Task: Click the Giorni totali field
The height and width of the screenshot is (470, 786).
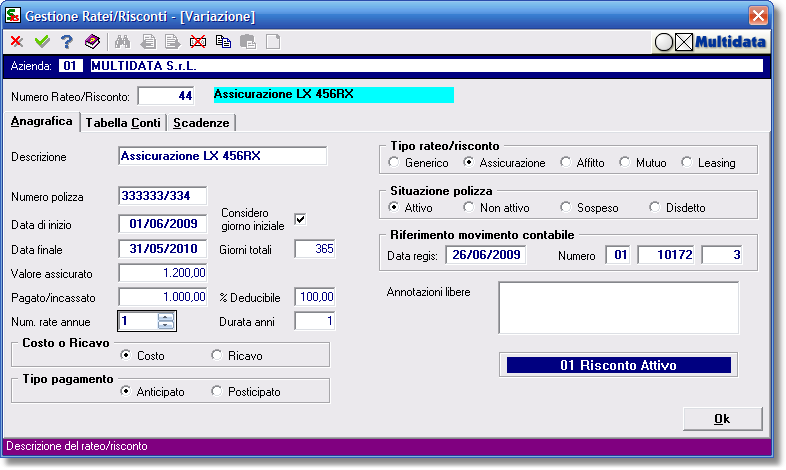Action: (315, 249)
